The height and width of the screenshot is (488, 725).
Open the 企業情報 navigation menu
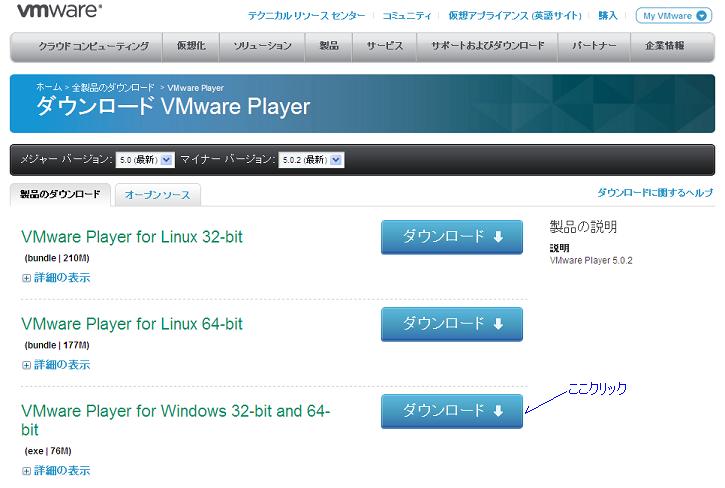click(665, 47)
